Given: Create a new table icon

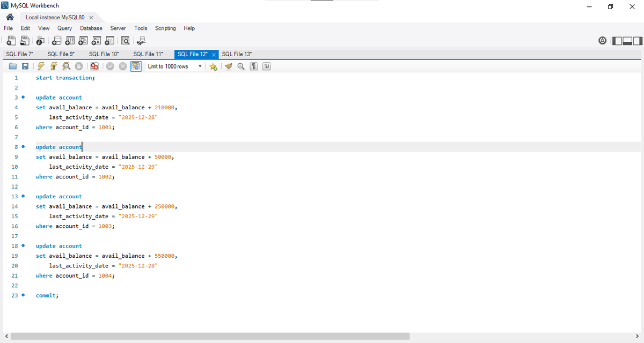Looking at the screenshot, I should coord(70,40).
